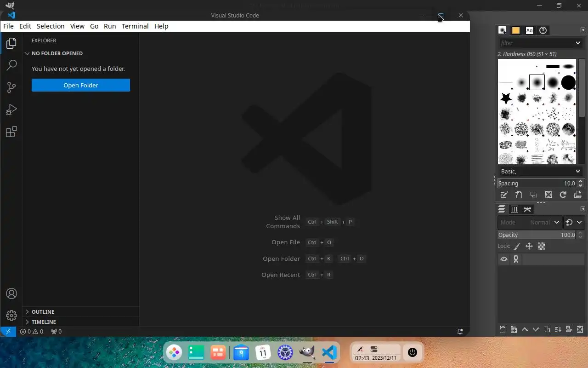Click Create a new layer group icon
Screen dimensions: 588x368
[x=514, y=330]
